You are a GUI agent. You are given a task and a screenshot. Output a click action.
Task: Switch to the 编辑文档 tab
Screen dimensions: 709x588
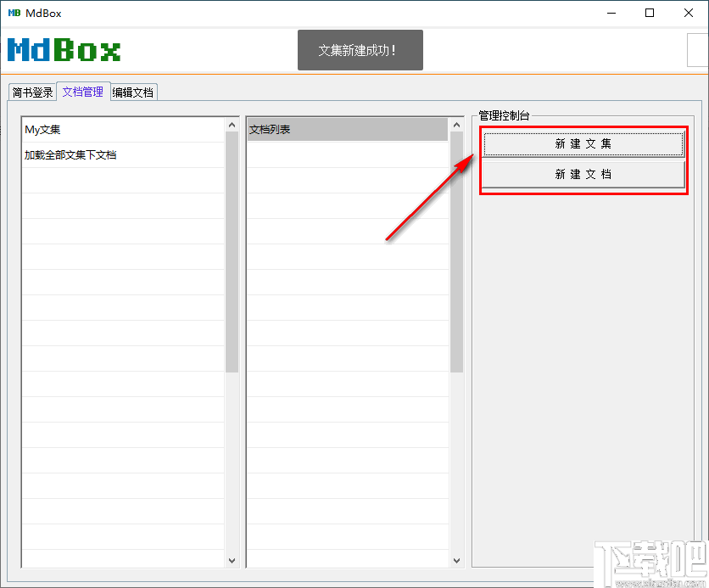(x=132, y=92)
